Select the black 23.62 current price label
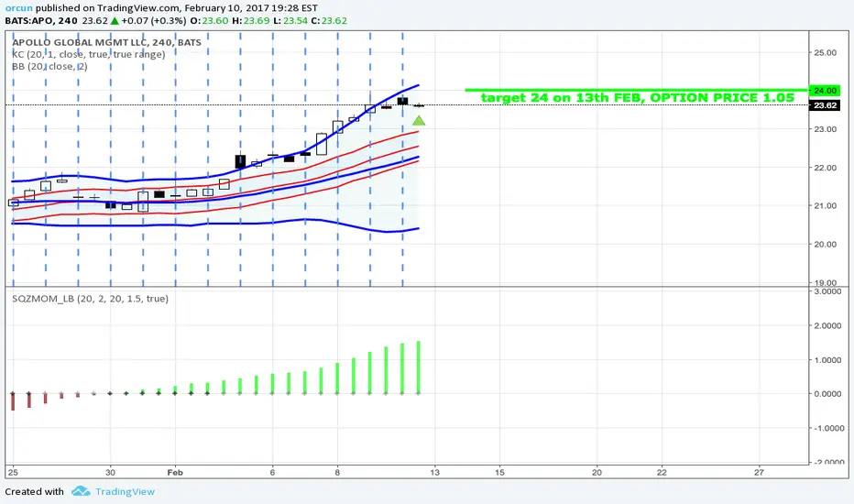This screenshot has width=854, height=504. coord(825,105)
